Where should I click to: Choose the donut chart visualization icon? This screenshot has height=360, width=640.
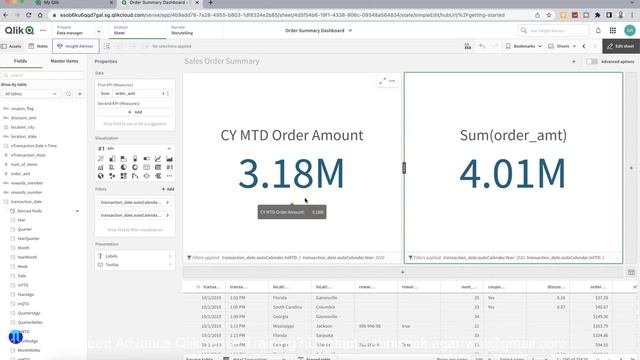pyautogui.click(x=135, y=167)
